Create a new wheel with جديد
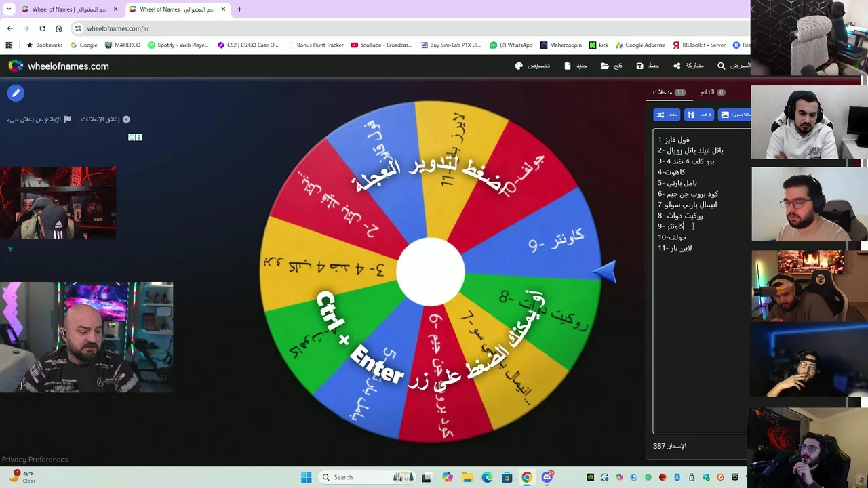The width and height of the screenshot is (868, 488). pyautogui.click(x=576, y=66)
